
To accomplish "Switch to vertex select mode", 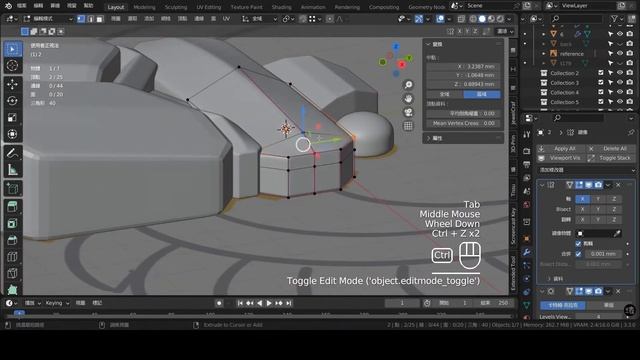I will pos(81,19).
